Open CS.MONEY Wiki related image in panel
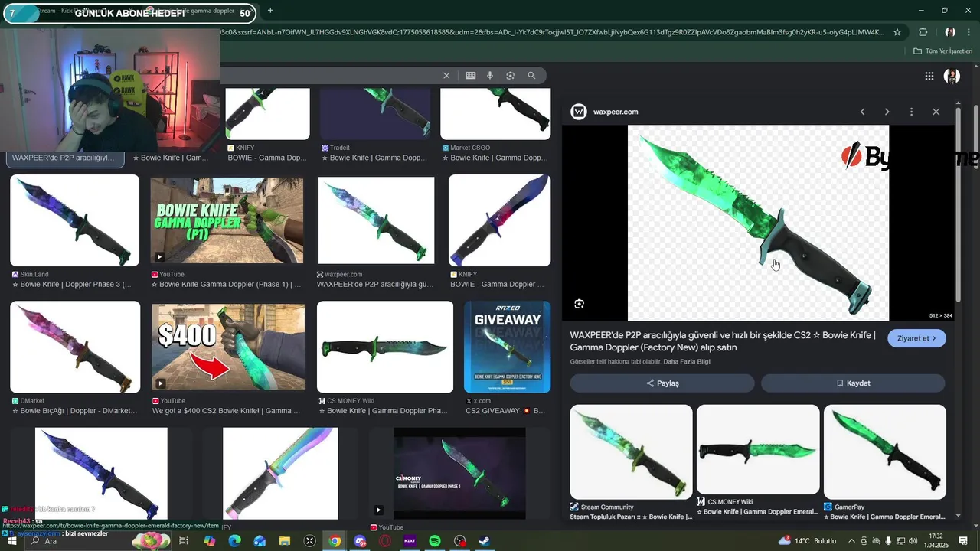Screen dimensions: 980x551 coord(758,450)
